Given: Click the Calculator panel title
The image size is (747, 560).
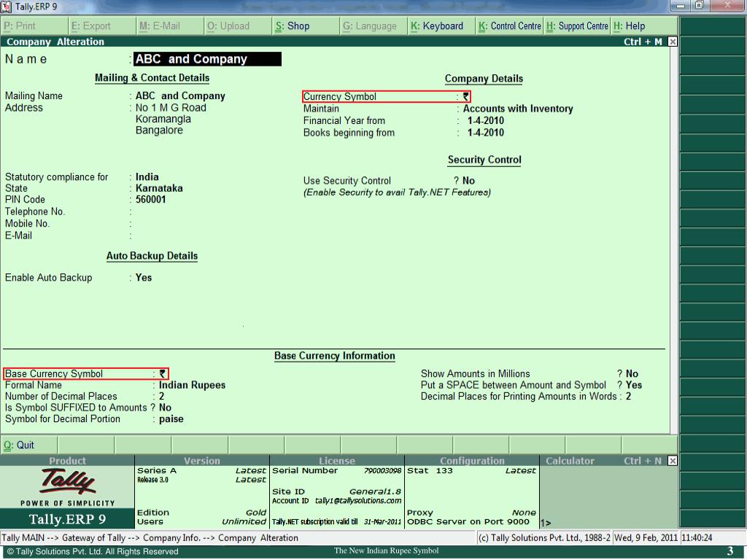Looking at the screenshot, I should pyautogui.click(x=570, y=461).
